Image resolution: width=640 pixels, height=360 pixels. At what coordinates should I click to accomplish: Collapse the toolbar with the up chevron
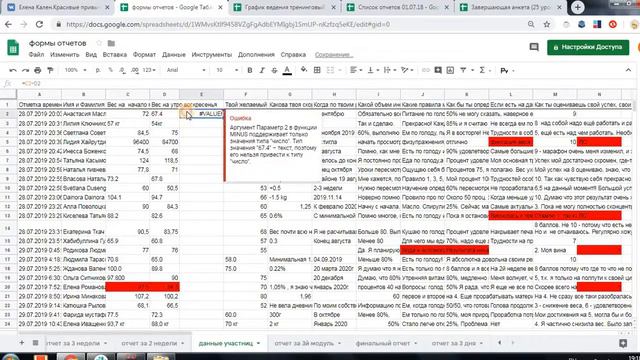point(628,70)
